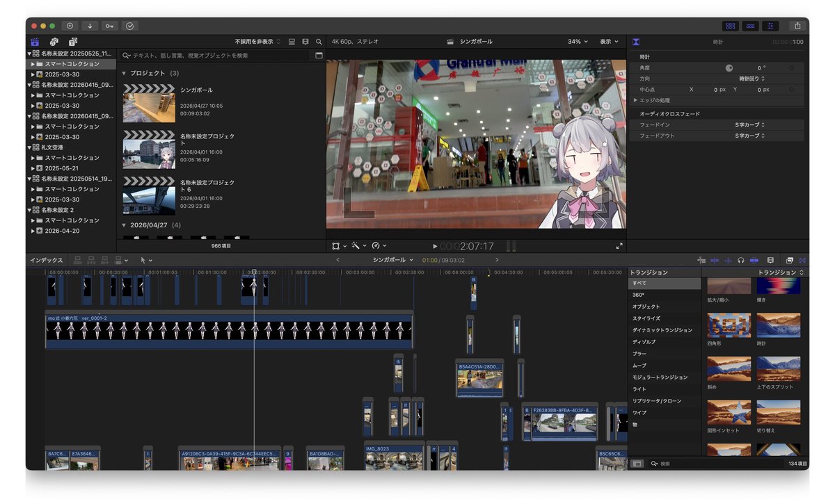Open the 不採用を非表示 clip filter dropdown
The height and width of the screenshot is (504, 835).
[x=258, y=42]
